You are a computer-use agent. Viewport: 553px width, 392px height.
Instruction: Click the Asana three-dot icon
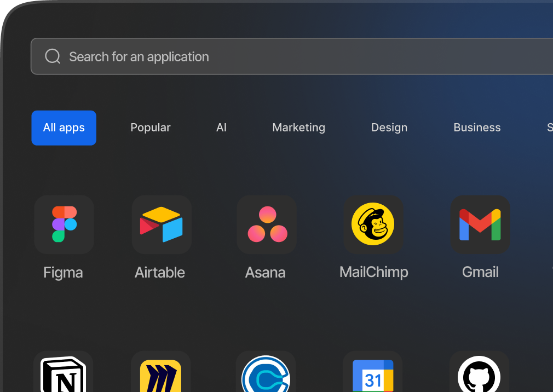tap(267, 224)
